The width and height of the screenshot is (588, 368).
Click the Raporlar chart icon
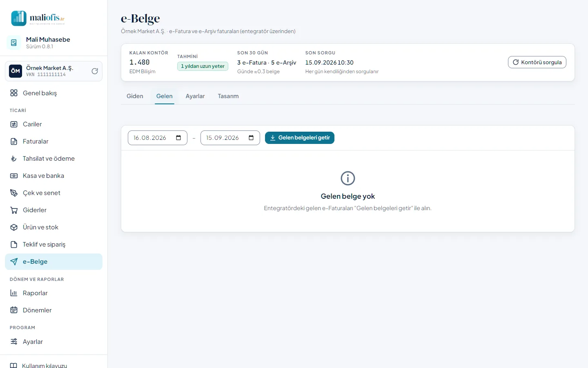point(14,293)
